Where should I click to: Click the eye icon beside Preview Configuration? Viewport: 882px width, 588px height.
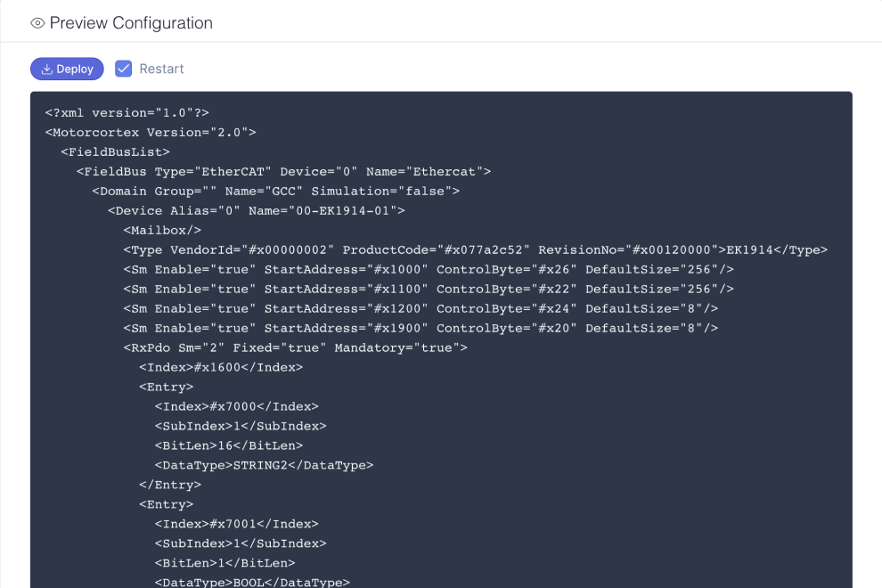37,23
